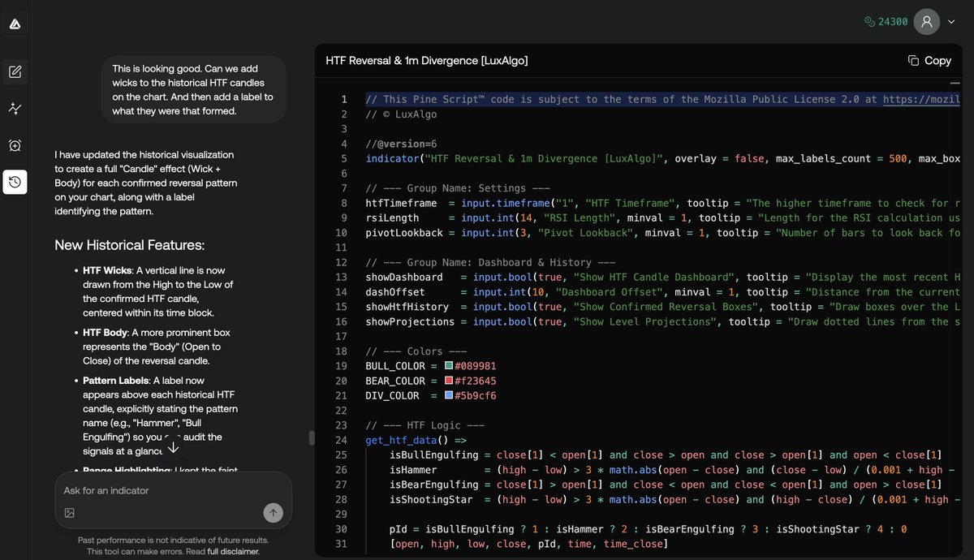Click the BEAR_COLOR red swatch

(x=448, y=381)
